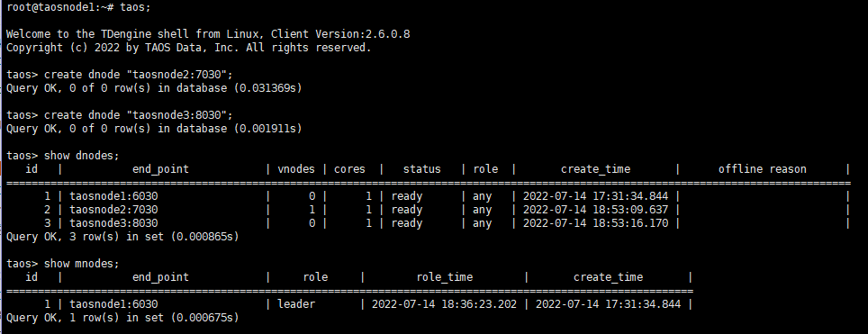Click the Copyright (c) 2022 TAOS Data line
This screenshot has width=868, height=334.
point(189,48)
